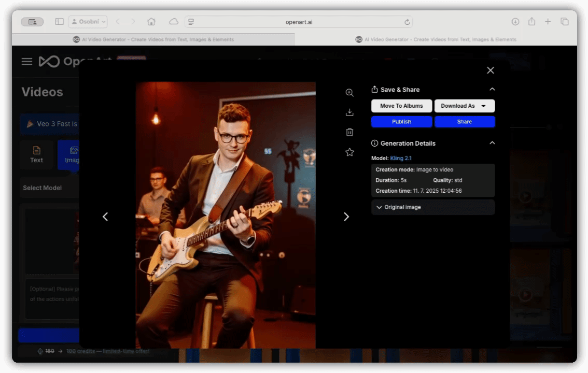Click the Videos heading
The width and height of the screenshot is (588, 373).
tap(43, 92)
